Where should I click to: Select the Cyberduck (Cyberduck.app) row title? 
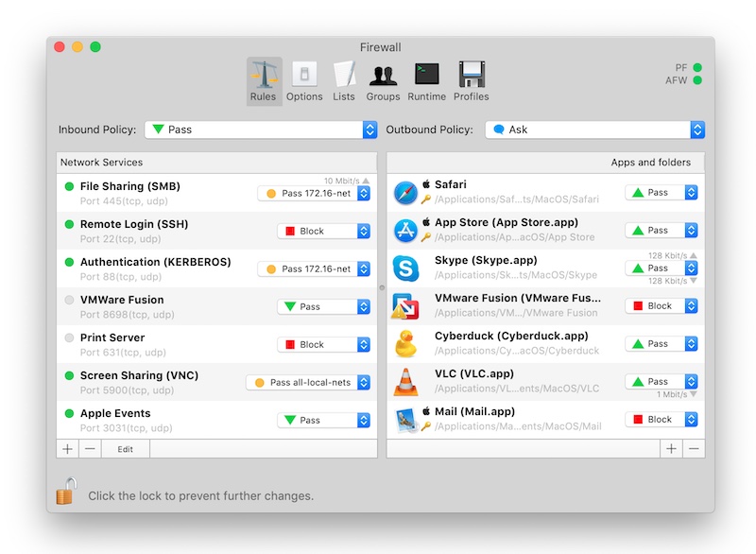click(x=511, y=336)
